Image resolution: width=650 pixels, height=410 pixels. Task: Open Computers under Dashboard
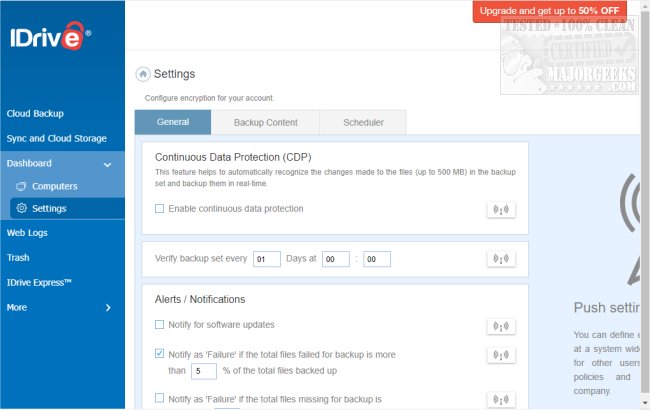pos(54,186)
